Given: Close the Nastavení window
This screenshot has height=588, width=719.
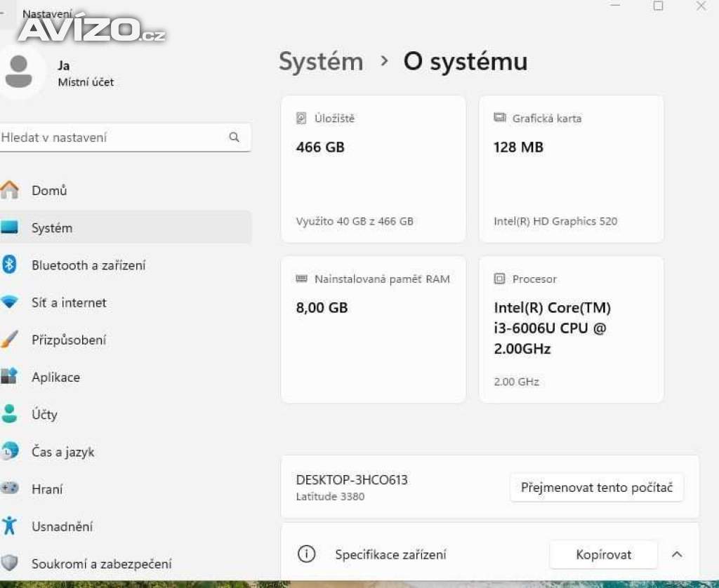Looking at the screenshot, I should 701,6.
